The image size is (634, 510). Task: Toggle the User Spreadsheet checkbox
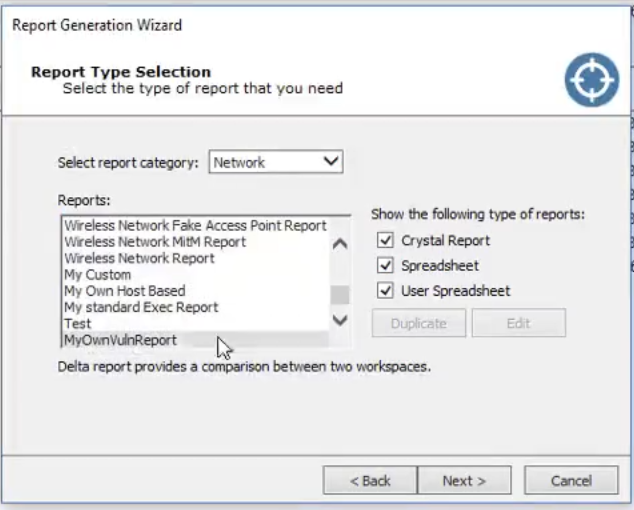(385, 291)
